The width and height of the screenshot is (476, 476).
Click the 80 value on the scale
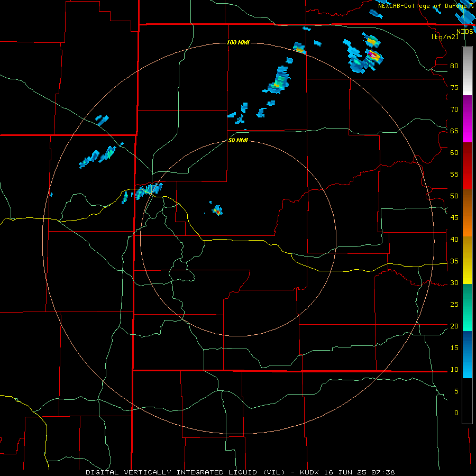coord(454,66)
